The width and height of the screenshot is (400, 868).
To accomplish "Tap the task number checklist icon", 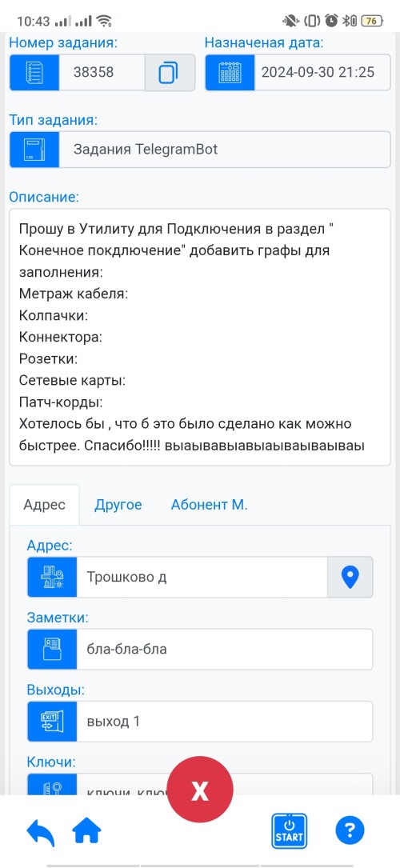I will point(34,73).
